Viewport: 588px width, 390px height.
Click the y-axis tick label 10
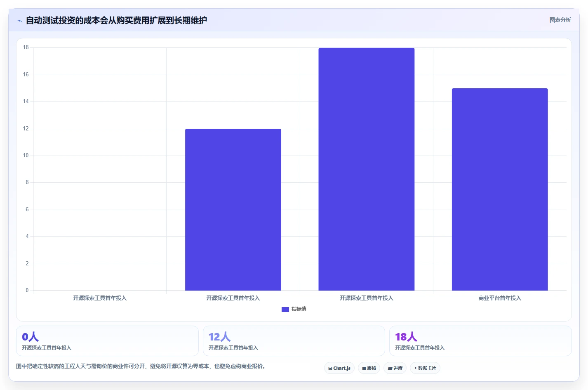coord(26,156)
